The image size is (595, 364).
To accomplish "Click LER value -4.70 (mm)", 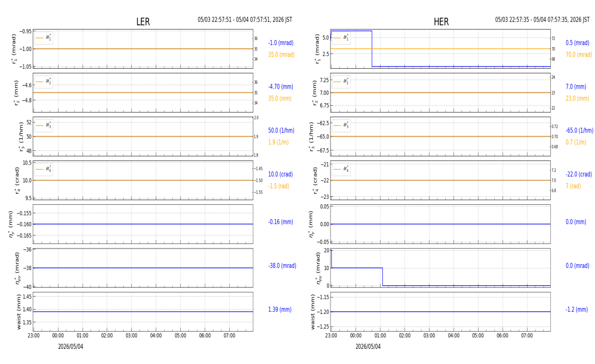I will click(281, 87).
